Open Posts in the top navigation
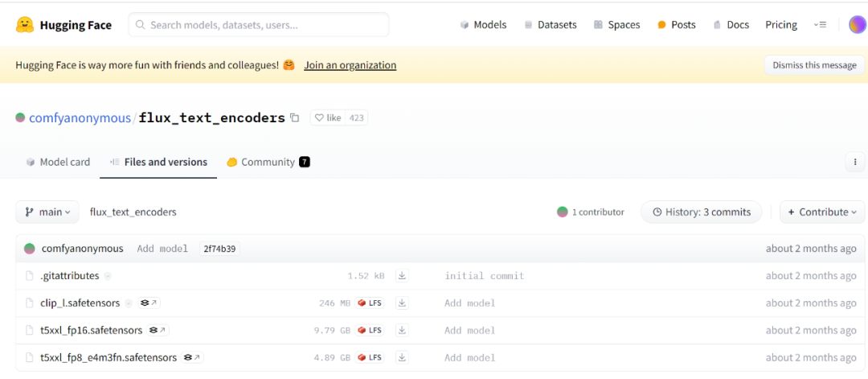The width and height of the screenshot is (868, 379). click(x=677, y=25)
